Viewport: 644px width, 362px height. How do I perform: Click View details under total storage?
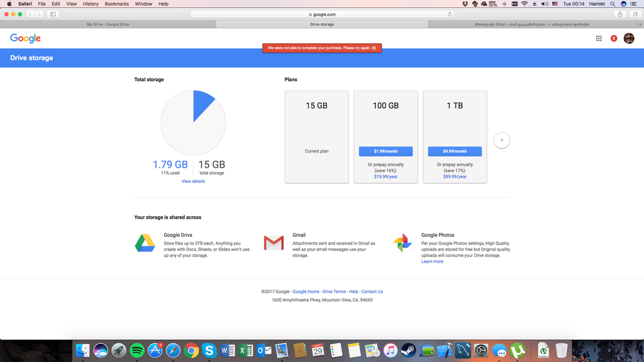193,181
